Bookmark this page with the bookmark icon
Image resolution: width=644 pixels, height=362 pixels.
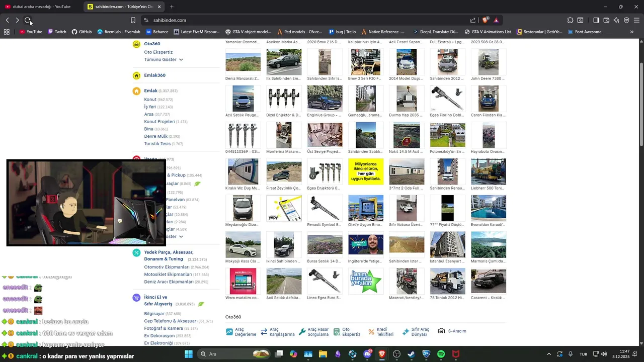tap(133, 20)
